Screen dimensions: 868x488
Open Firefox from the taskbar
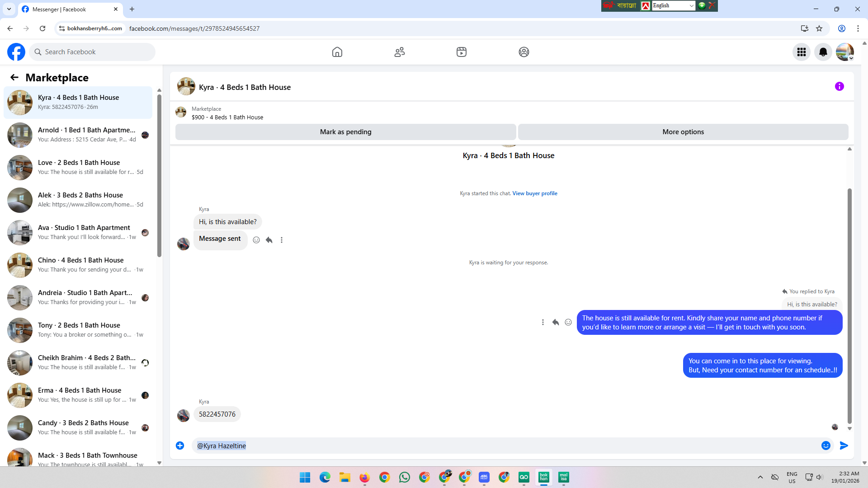pyautogui.click(x=365, y=477)
